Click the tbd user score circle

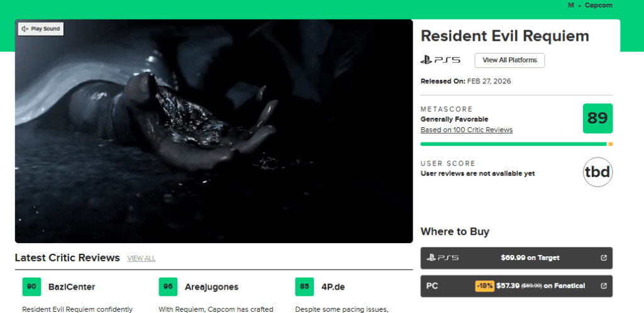(x=597, y=172)
